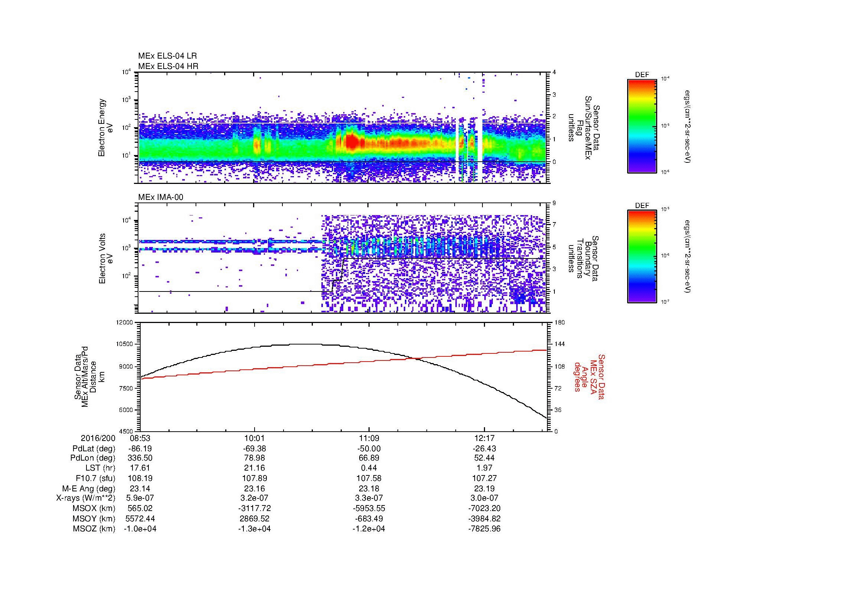The height and width of the screenshot is (613, 868).
Task: Click the 12:17 time tick label
Action: (484, 438)
